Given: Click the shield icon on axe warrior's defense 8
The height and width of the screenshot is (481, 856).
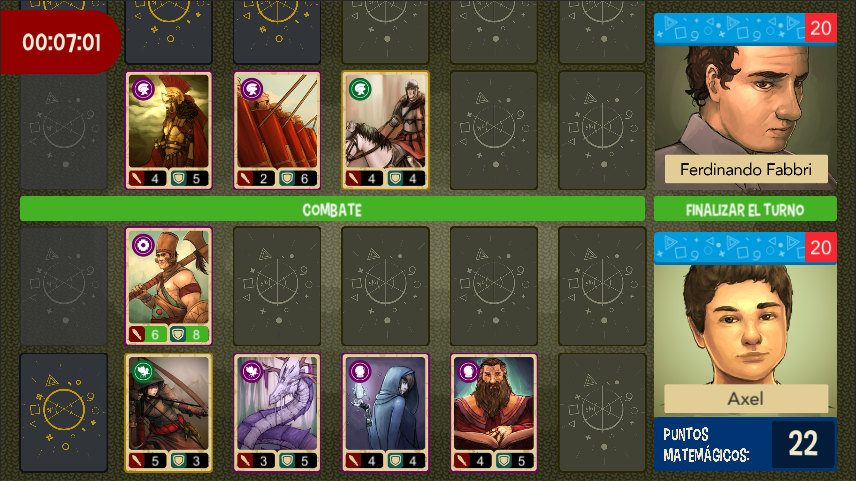Looking at the screenshot, I should coord(178,334).
